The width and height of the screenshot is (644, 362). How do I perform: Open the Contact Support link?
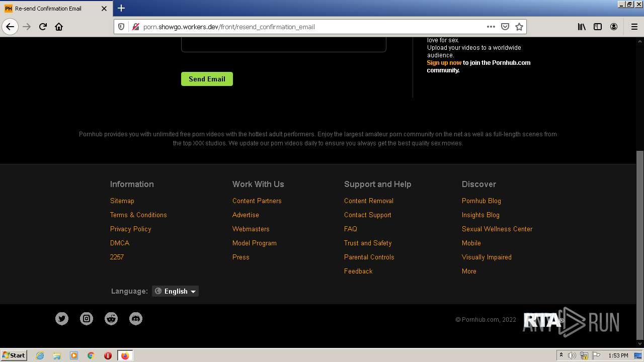point(368,215)
